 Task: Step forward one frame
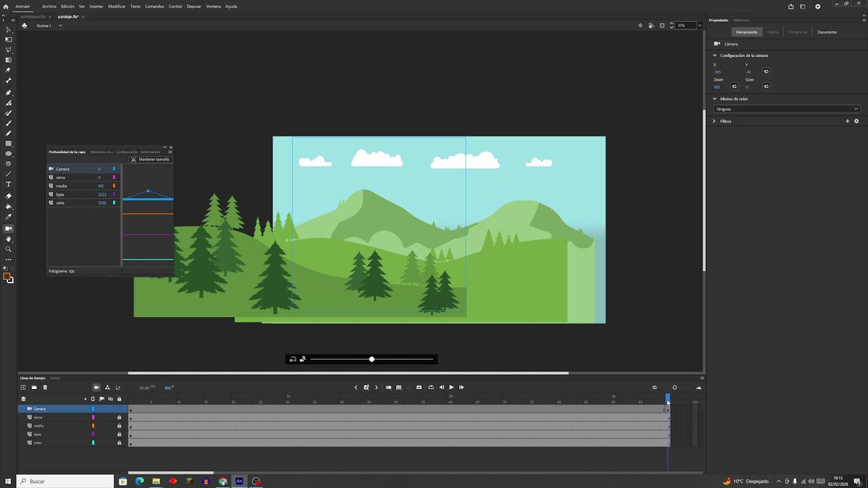click(462, 387)
